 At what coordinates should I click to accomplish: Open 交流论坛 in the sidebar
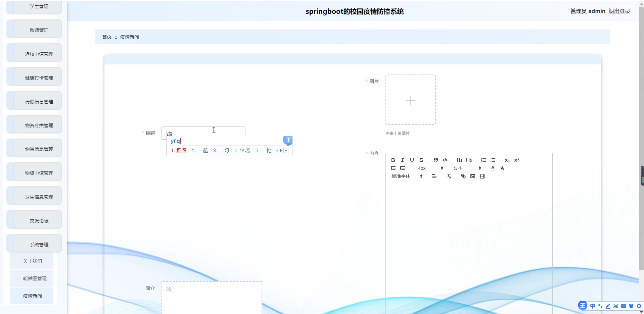point(34,219)
